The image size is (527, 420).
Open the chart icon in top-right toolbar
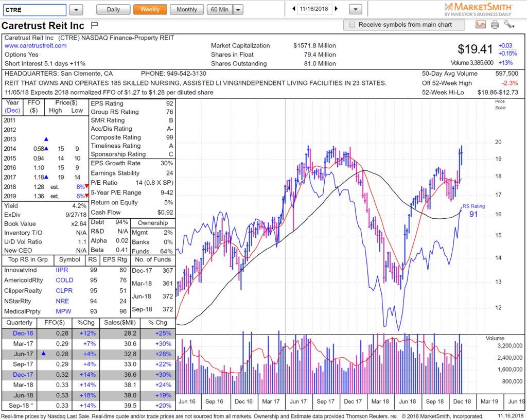pyautogui.click(x=481, y=25)
